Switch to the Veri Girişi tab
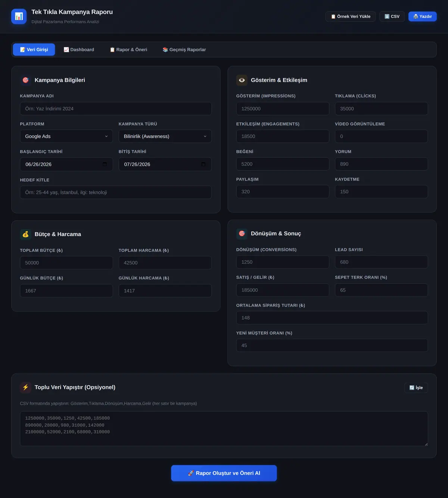Screen dimensions: 448x498 [x=34, y=50]
